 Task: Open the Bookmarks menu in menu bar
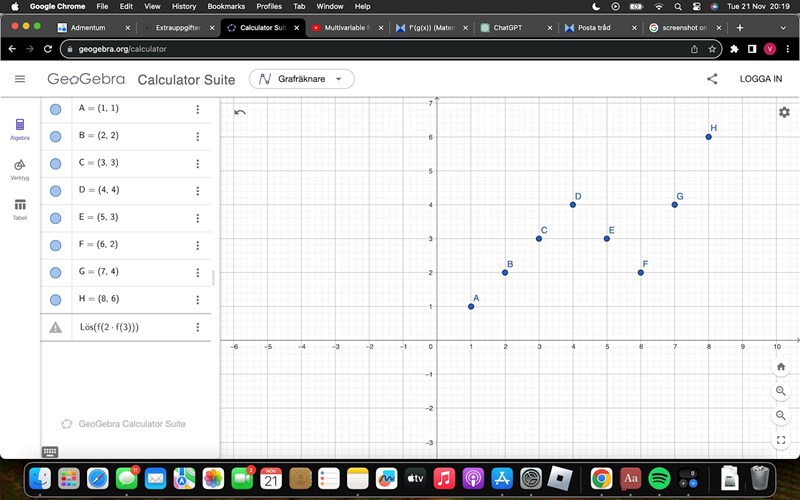[x=226, y=6]
